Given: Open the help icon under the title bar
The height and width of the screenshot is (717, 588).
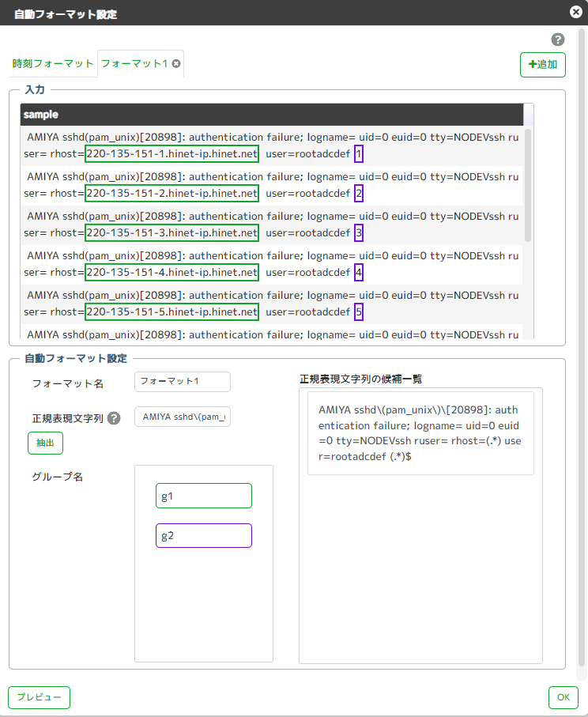Looking at the screenshot, I should (558, 40).
